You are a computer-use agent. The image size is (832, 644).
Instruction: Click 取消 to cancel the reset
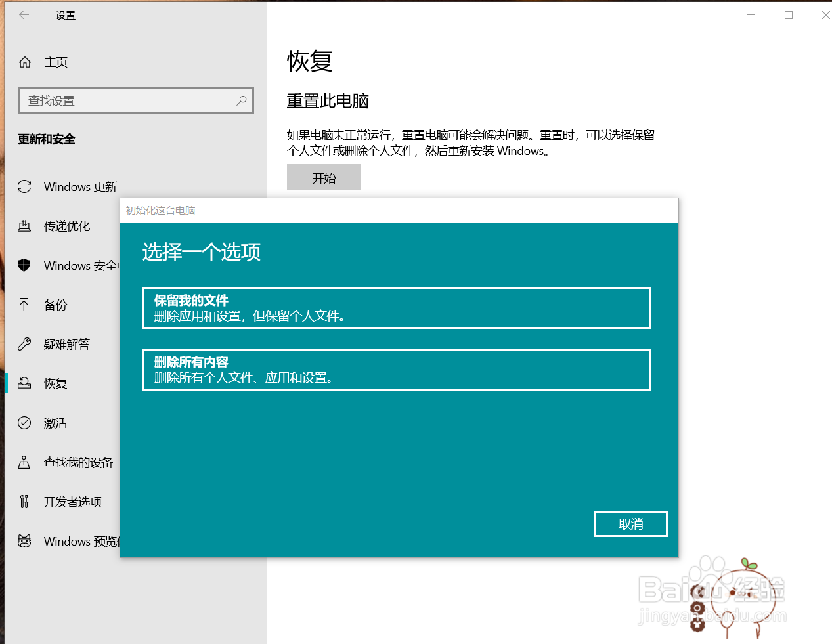point(630,524)
